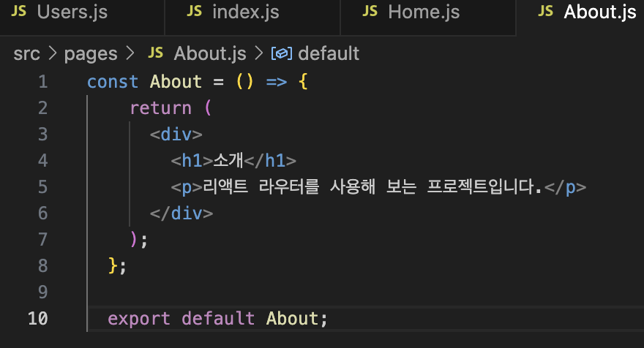Viewport: 644px width, 348px height.
Task: Click the closing </p> tag
Action: (565, 188)
